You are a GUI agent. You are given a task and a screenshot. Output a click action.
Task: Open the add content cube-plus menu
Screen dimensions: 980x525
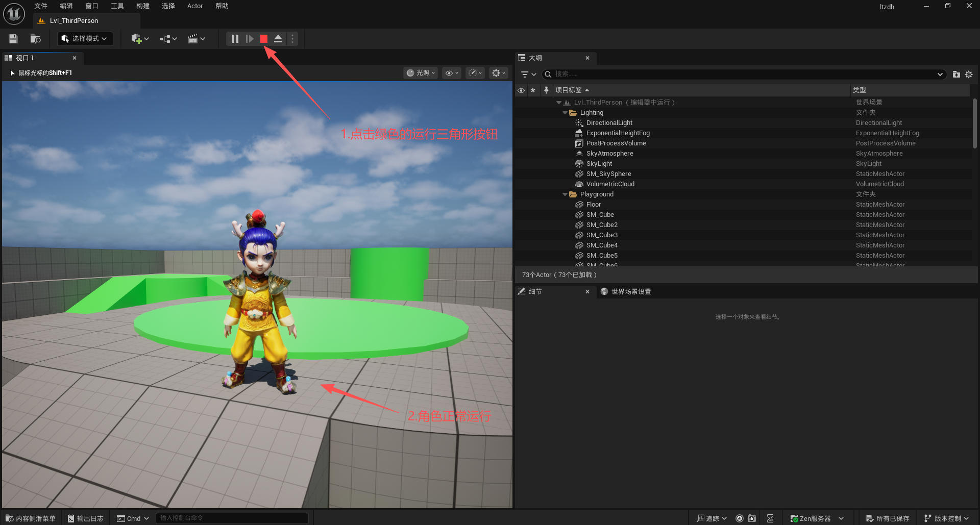[140, 39]
